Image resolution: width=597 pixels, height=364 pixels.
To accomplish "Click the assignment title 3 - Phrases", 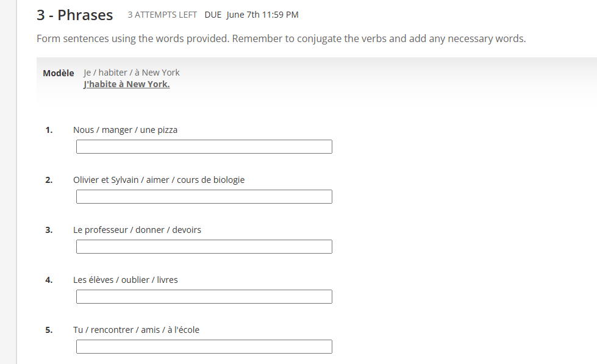I will pyautogui.click(x=74, y=15).
